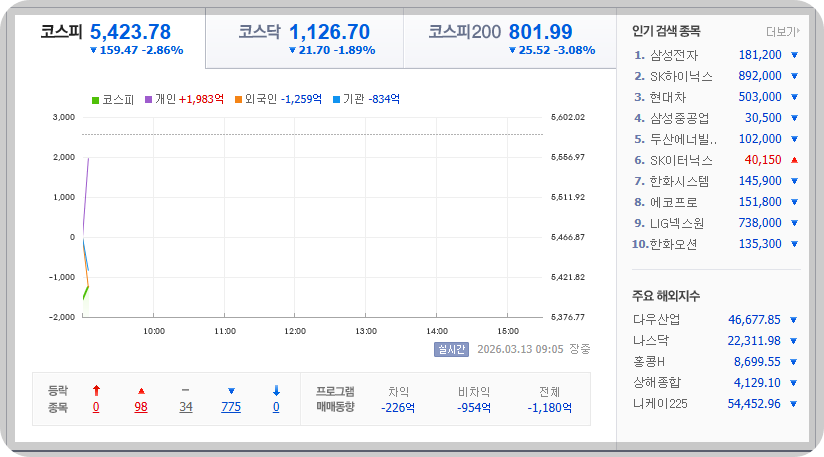
Task: Click the 개인 +1,983억 legend value
Action: tap(201, 99)
